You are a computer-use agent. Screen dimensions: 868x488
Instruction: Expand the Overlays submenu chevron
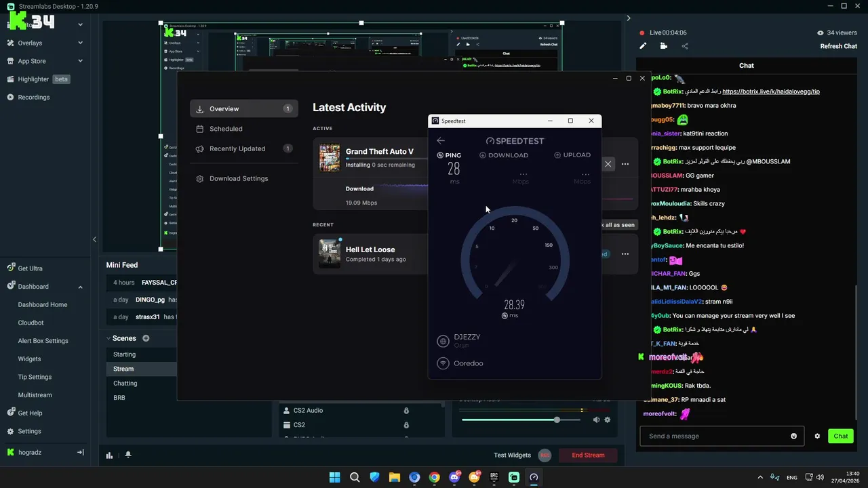[x=80, y=43]
